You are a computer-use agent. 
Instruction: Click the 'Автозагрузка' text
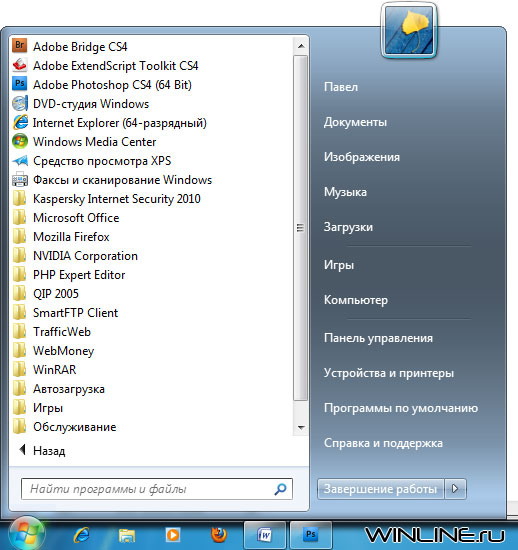pyautogui.click(x=69, y=389)
